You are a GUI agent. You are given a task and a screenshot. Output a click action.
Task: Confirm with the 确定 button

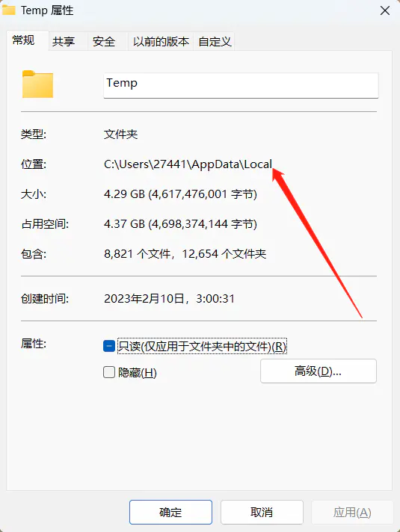[170, 512]
